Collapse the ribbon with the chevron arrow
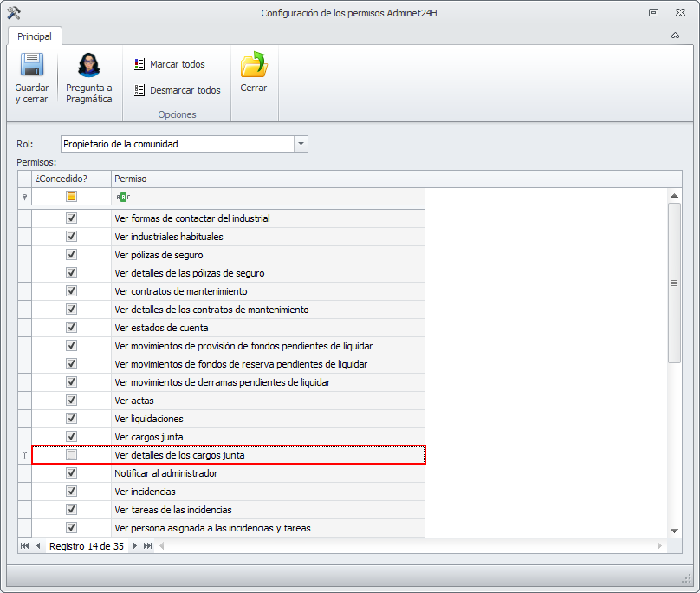 click(x=675, y=36)
